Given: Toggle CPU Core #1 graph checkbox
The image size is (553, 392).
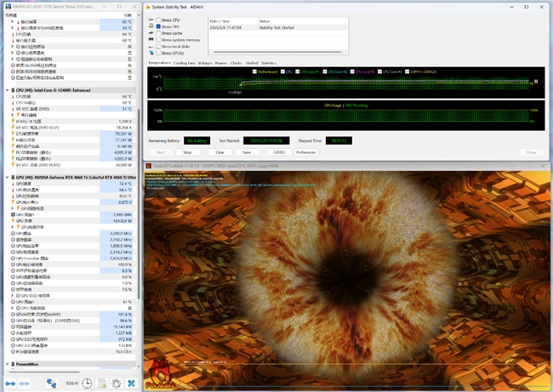Looking at the screenshot, I should pos(297,71).
